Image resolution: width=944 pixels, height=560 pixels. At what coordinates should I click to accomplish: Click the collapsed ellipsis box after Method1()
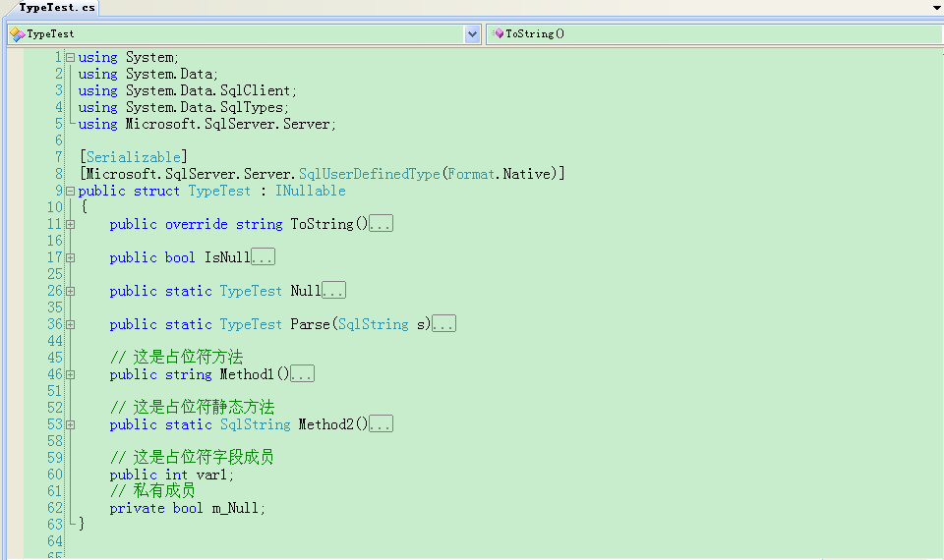click(302, 373)
